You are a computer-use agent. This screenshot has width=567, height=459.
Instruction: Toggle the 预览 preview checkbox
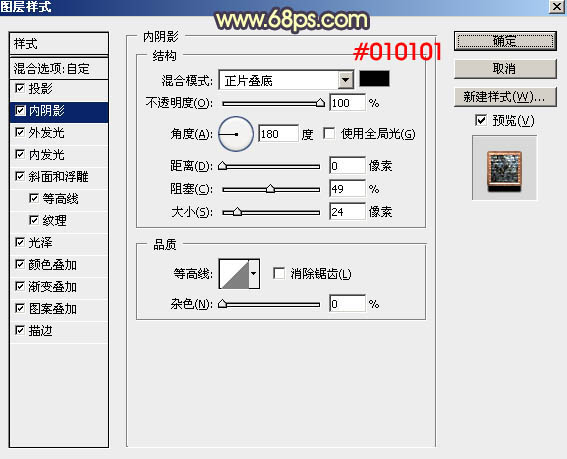481,120
